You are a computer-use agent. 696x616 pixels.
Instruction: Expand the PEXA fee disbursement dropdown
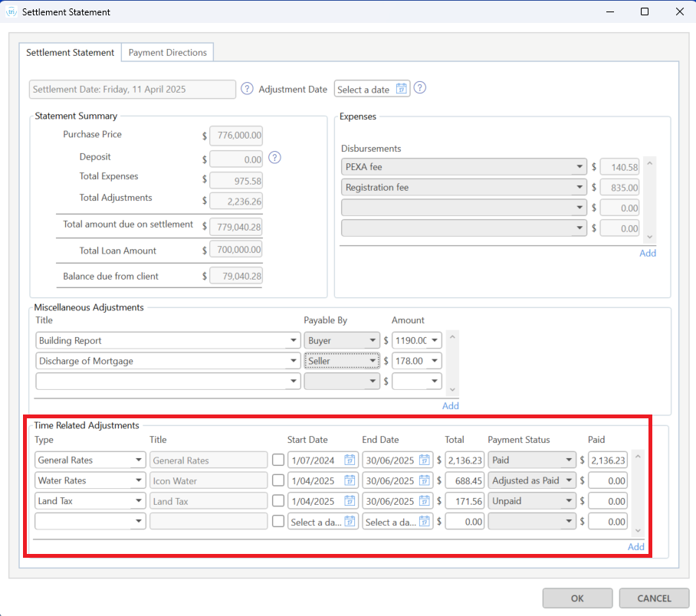[579, 167]
